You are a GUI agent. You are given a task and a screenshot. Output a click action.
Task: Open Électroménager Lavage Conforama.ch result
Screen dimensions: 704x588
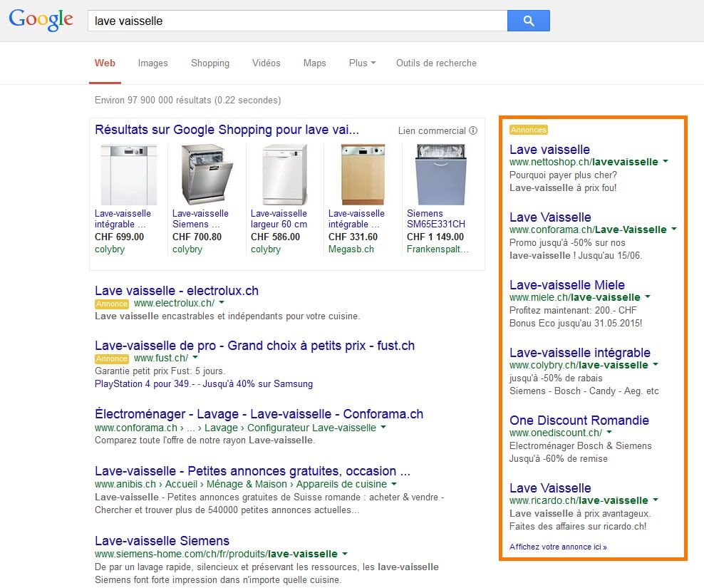pos(259,413)
